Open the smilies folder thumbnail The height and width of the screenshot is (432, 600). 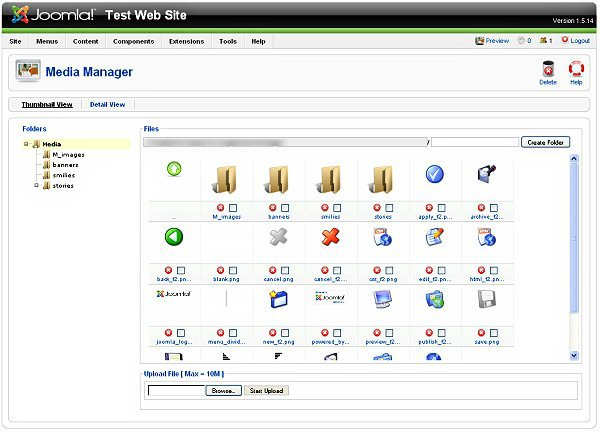(x=330, y=179)
